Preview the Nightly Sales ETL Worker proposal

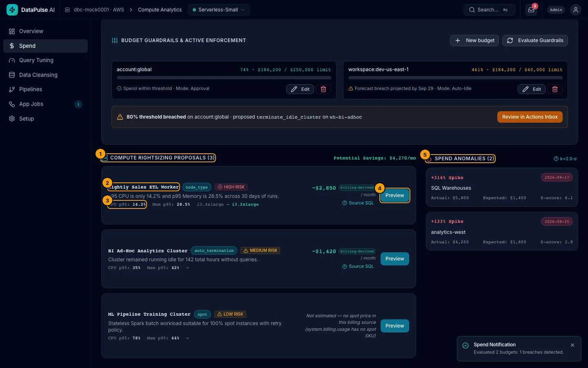[395, 195]
